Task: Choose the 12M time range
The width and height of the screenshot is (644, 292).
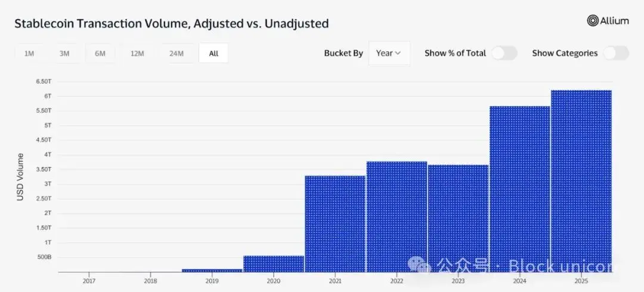Action: (x=137, y=54)
